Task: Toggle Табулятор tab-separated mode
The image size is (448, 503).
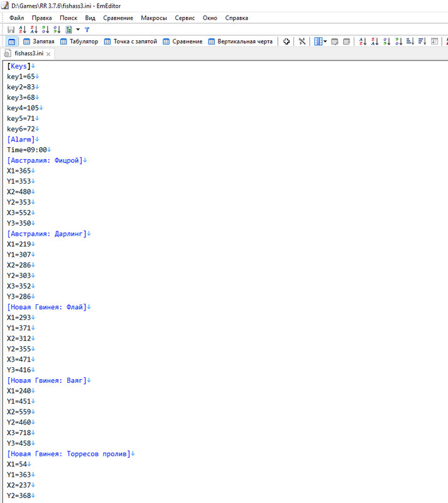Action: [x=79, y=41]
